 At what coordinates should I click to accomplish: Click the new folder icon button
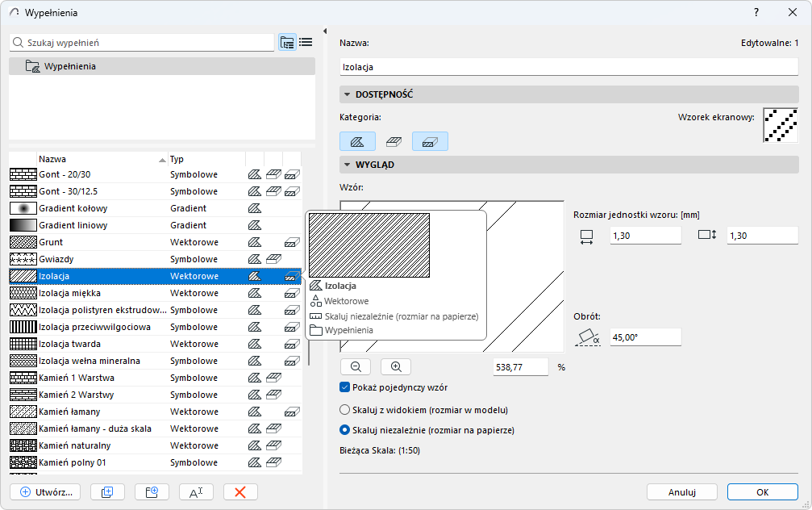(x=152, y=491)
